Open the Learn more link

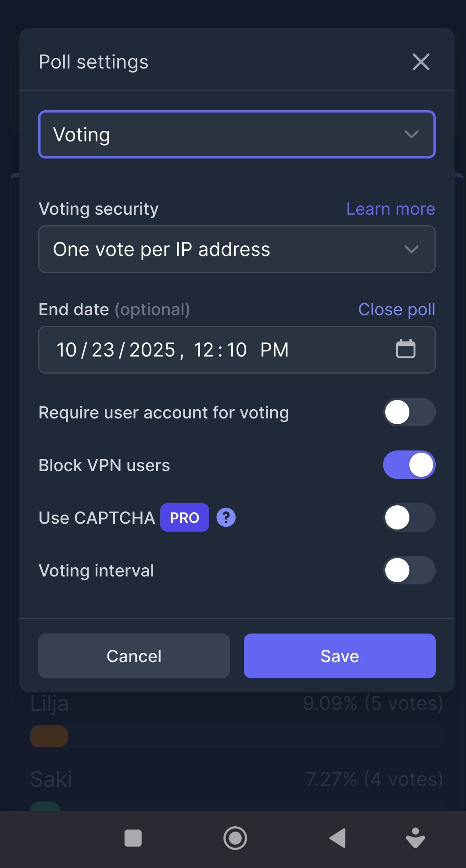tap(391, 209)
